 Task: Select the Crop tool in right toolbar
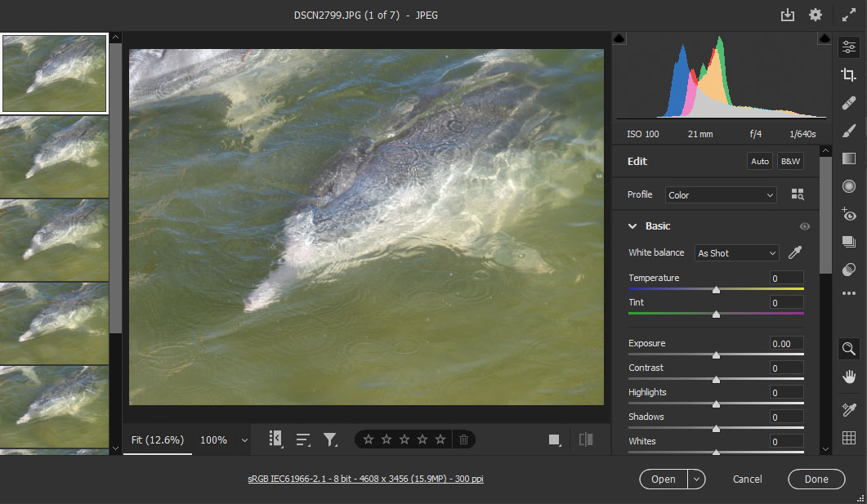pyautogui.click(x=848, y=74)
